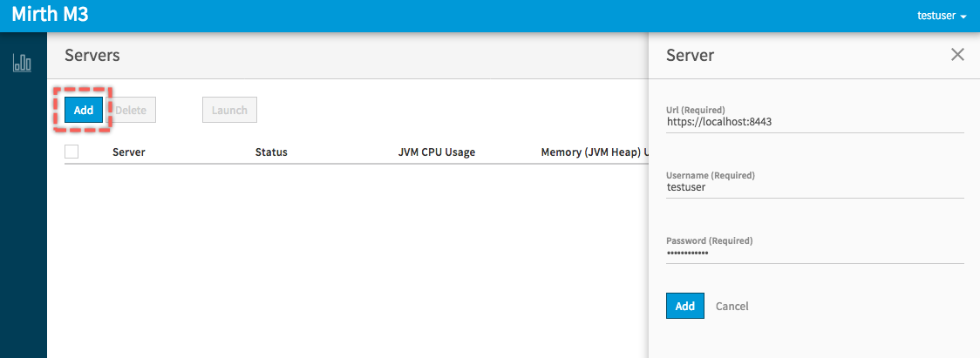Click the Mirth M3 title logo
This screenshot has width=980, height=358.
coord(50,14)
